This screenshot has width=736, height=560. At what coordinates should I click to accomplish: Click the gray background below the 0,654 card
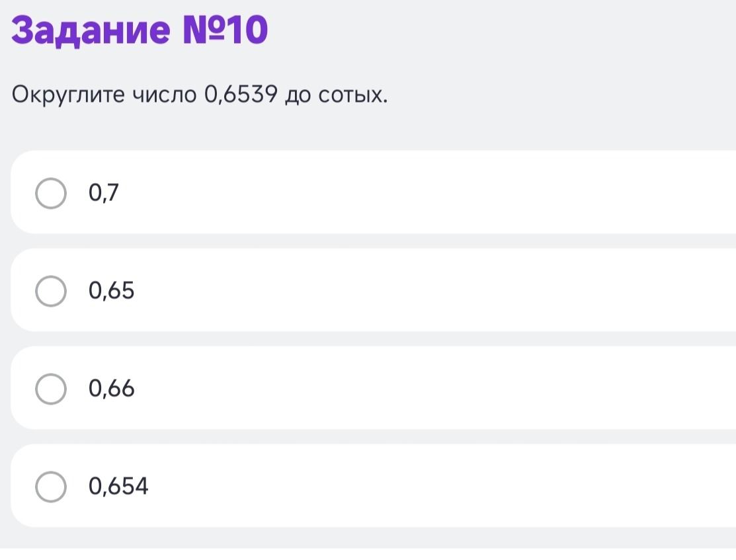click(x=368, y=538)
